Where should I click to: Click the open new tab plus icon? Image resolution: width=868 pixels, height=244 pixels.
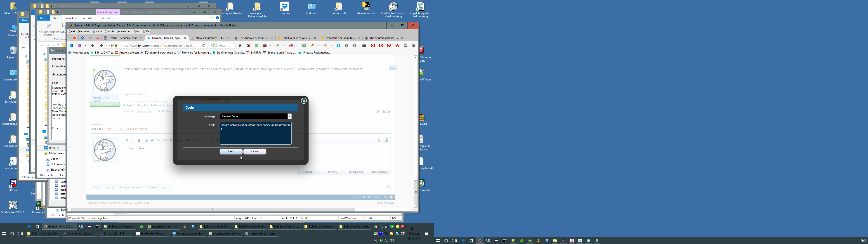[410, 38]
